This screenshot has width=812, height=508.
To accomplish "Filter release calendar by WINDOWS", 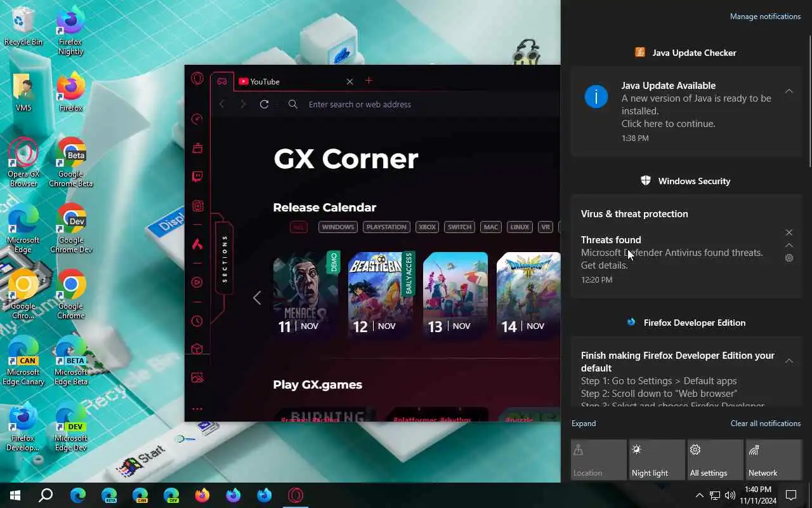I will 337,227.
